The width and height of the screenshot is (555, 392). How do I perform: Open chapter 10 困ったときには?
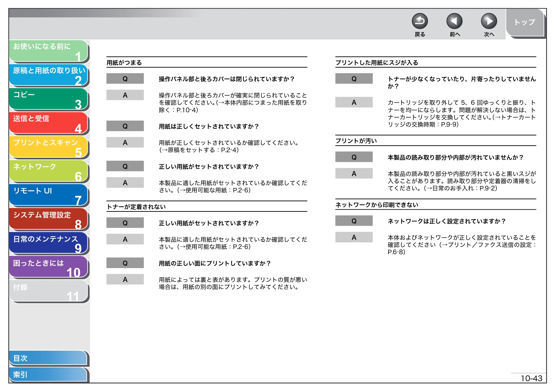point(49,267)
